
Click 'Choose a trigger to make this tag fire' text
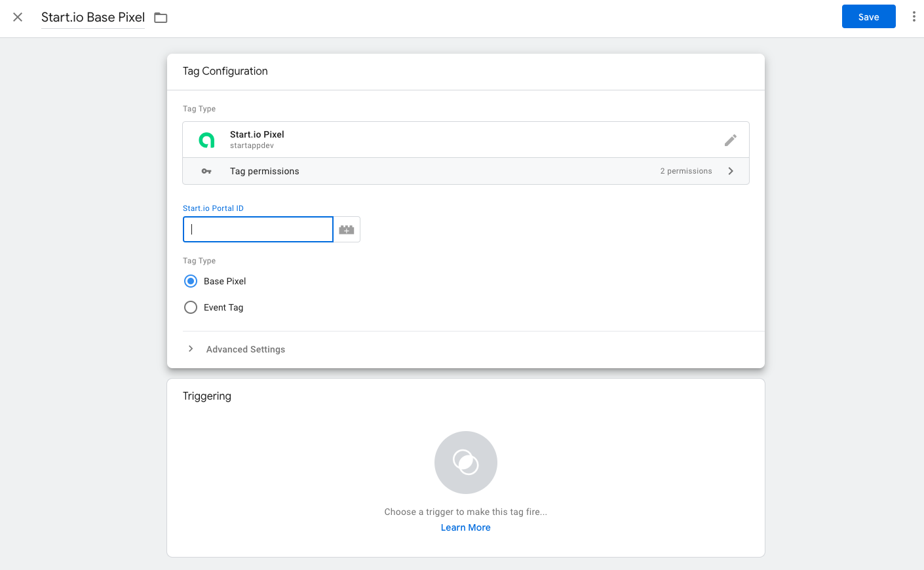tap(465, 512)
